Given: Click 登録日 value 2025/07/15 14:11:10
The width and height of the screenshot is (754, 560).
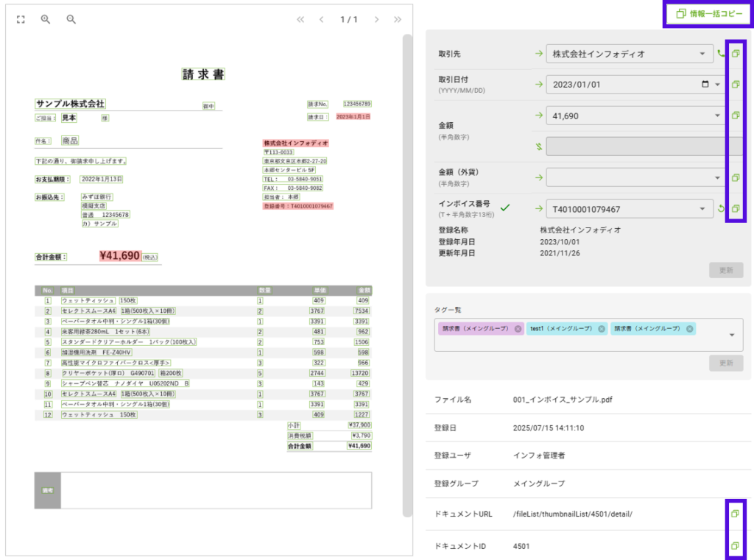Looking at the screenshot, I should 548,428.
